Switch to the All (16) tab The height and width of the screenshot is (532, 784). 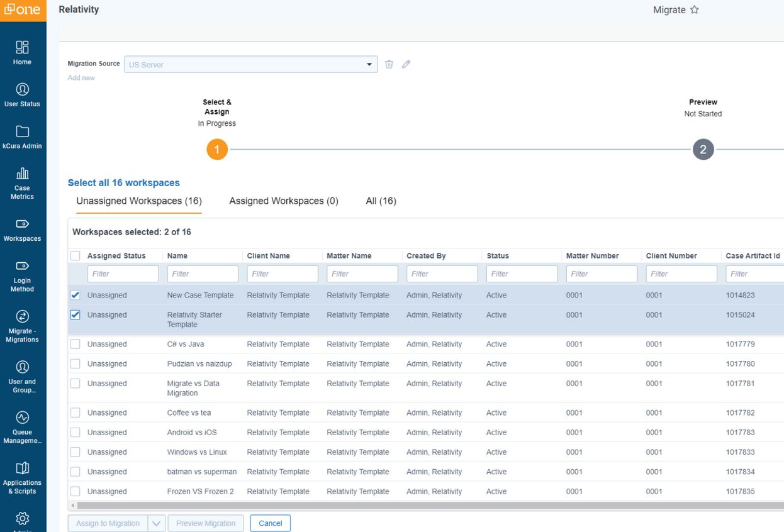click(381, 201)
